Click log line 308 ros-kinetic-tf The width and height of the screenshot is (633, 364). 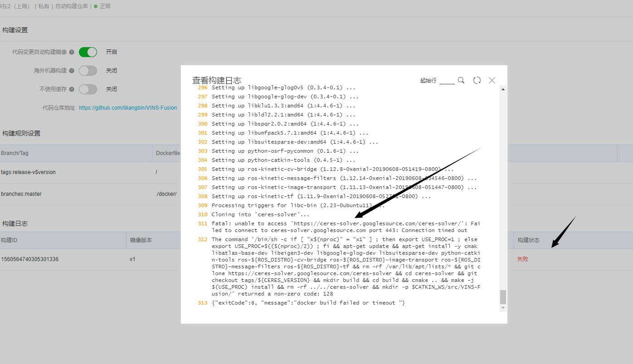(321, 196)
